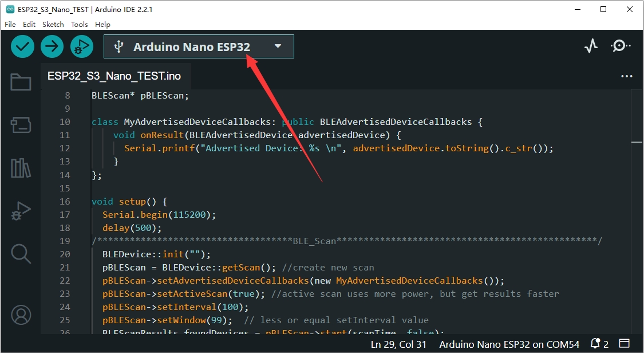The height and width of the screenshot is (353, 644).
Task: Click the Ln 29, Col 31 cursor indicator
Action: pos(400,344)
